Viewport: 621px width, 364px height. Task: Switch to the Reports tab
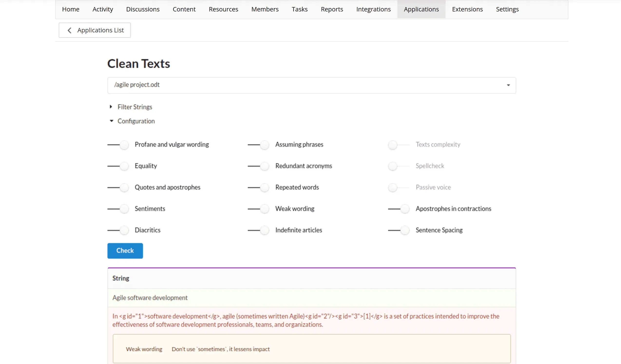(332, 9)
